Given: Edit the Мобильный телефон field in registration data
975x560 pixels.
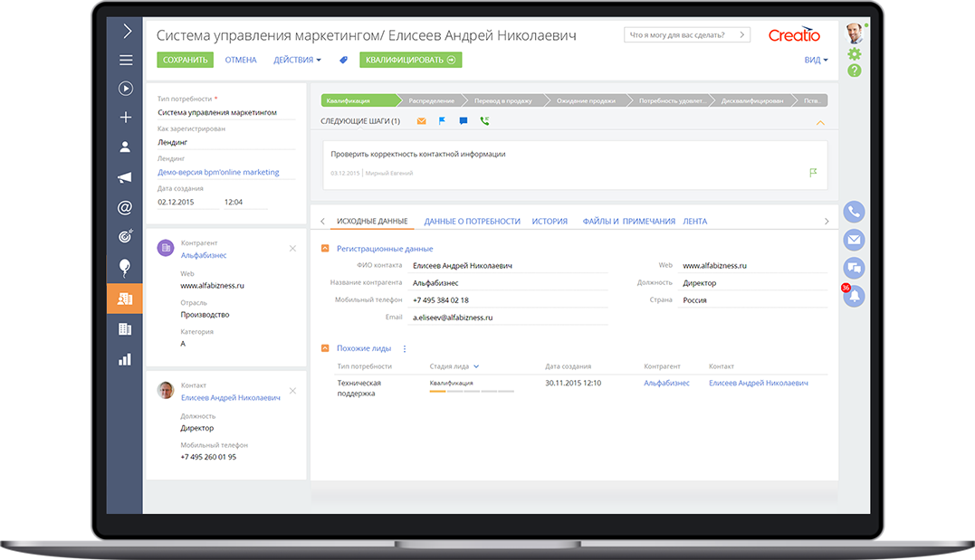Looking at the screenshot, I should (508, 300).
